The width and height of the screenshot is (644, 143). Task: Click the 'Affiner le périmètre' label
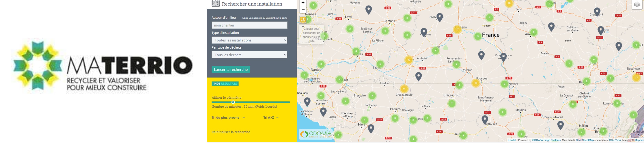pos(227,97)
